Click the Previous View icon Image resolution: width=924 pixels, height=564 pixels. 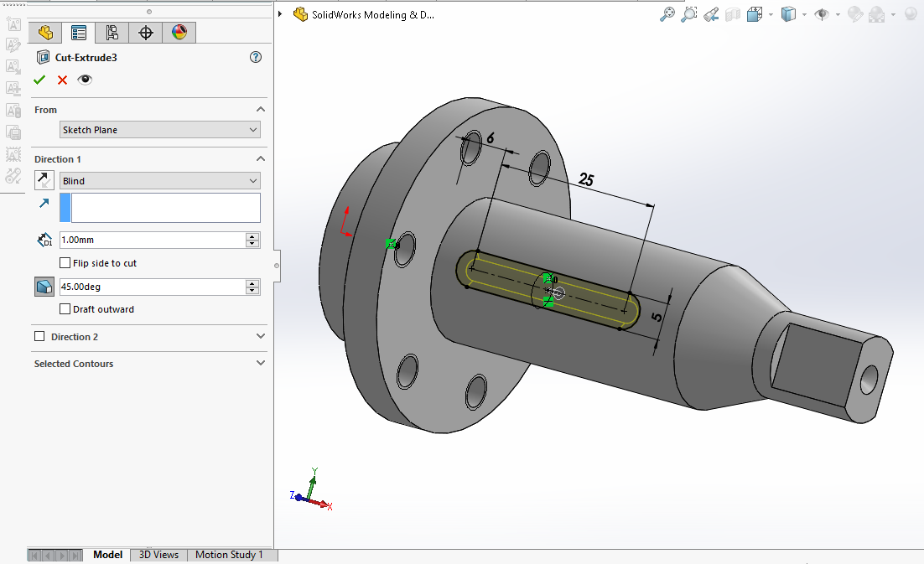click(x=711, y=14)
